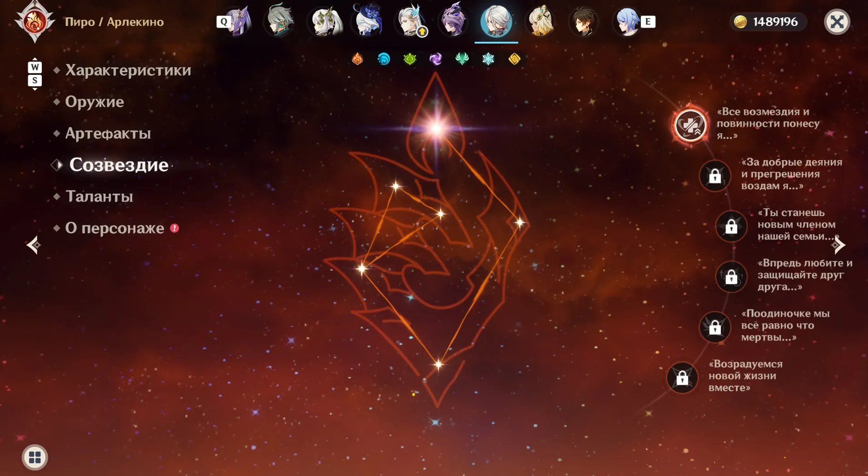Viewport: 868px width, 476px height.
Task: Select the blonde character portrait
Action: point(540,21)
